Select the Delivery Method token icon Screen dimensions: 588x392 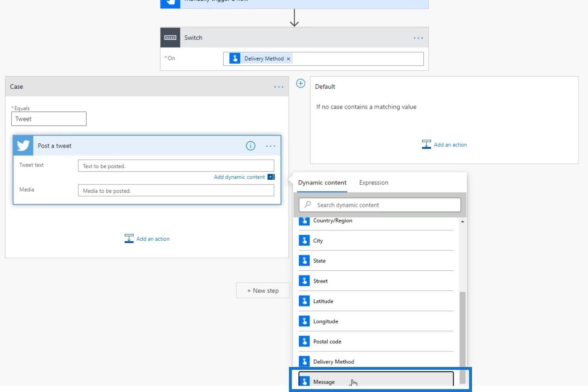pyautogui.click(x=235, y=58)
